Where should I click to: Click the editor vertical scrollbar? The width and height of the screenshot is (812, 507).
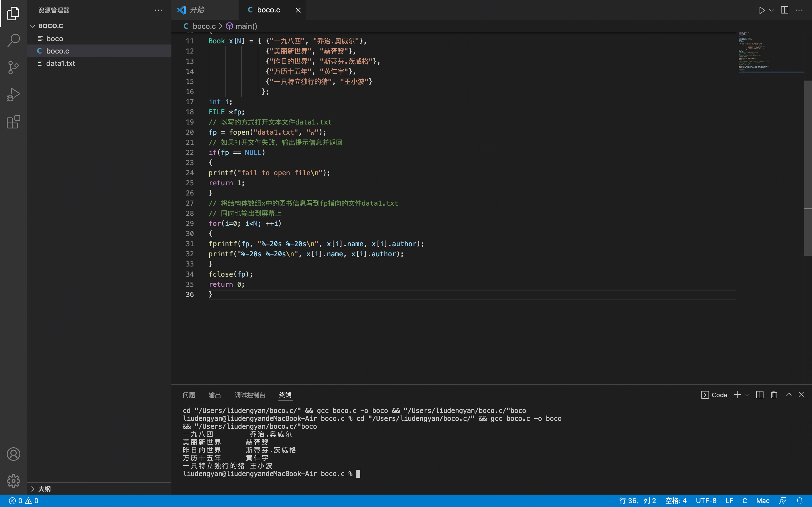tap(808, 168)
